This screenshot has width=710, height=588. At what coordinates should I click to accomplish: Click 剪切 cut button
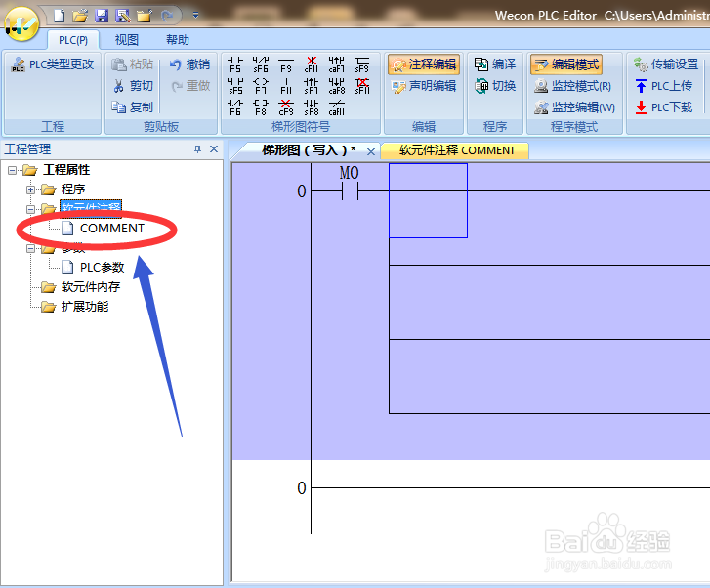click(x=133, y=86)
